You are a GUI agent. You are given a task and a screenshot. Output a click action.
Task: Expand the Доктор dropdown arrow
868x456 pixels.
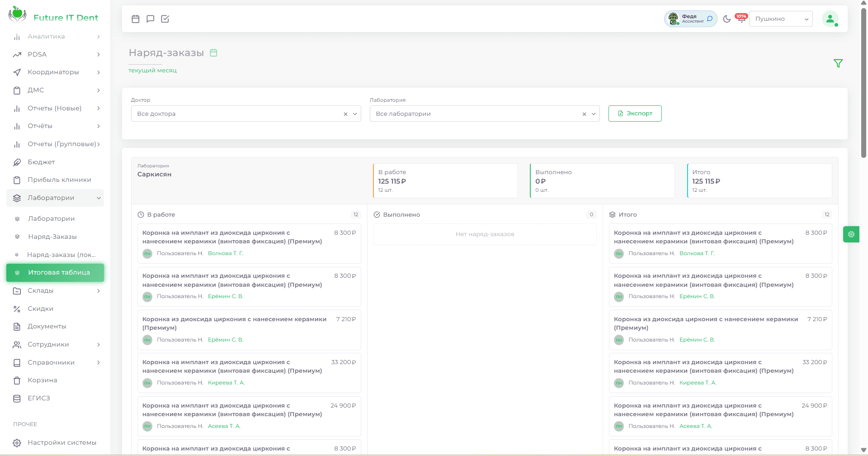[355, 114]
